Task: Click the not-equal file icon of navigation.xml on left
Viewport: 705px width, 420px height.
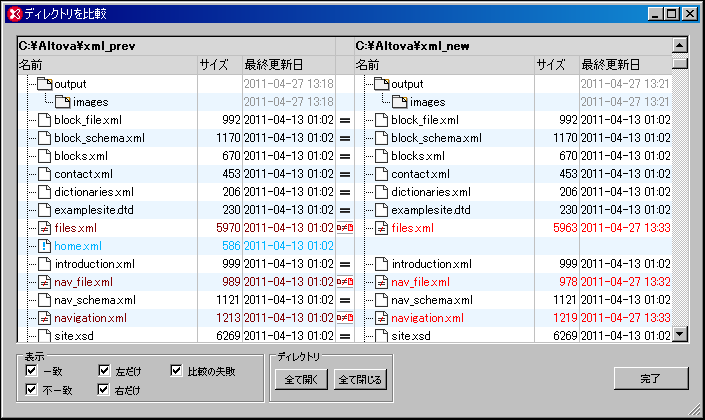Action: click(45, 318)
